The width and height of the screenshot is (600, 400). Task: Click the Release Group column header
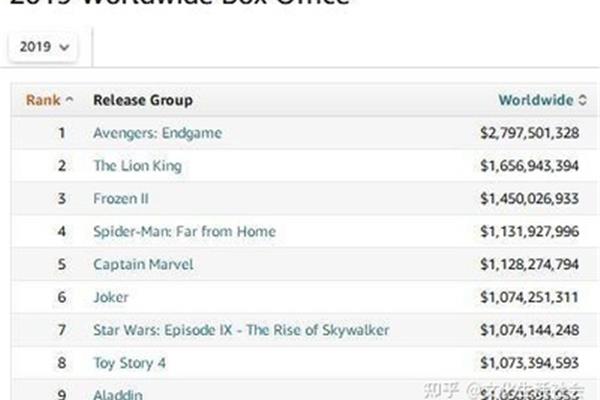[x=143, y=100]
